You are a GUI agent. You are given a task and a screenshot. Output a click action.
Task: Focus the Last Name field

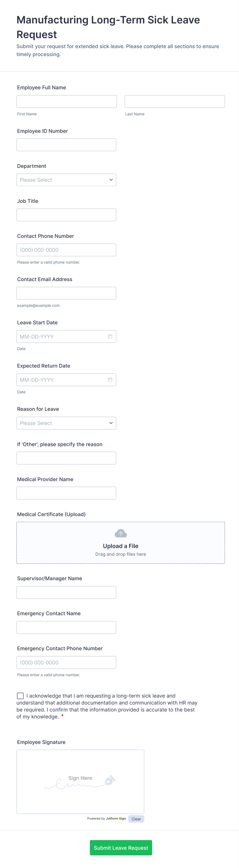coord(174,101)
